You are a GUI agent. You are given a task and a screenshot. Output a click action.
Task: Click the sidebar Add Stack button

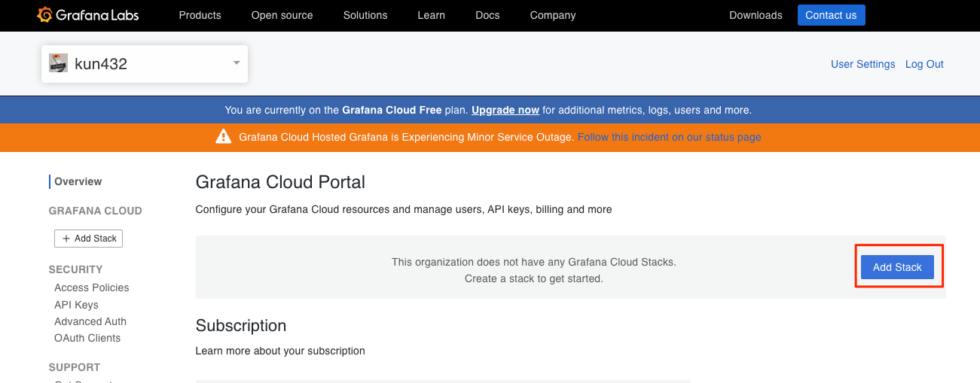88,239
